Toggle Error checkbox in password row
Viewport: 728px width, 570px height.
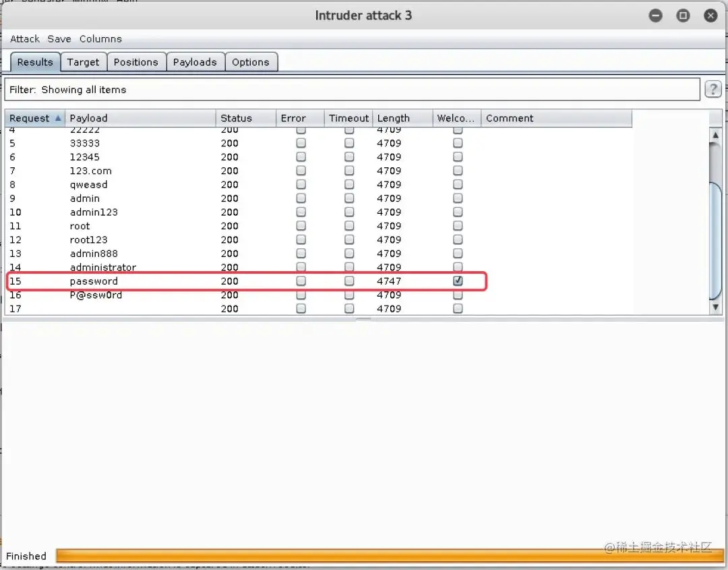point(301,281)
